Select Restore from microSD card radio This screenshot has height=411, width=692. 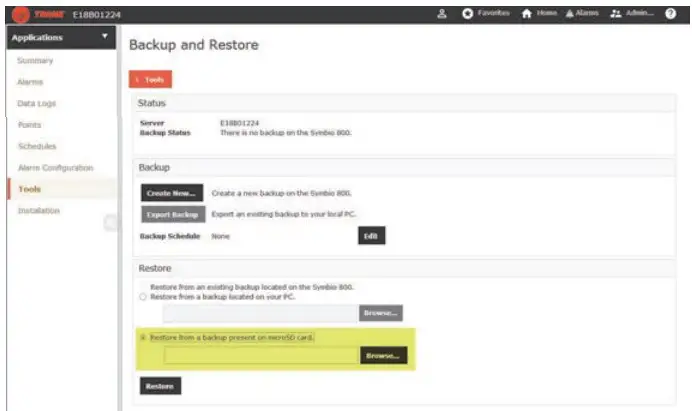pyautogui.click(x=143, y=338)
